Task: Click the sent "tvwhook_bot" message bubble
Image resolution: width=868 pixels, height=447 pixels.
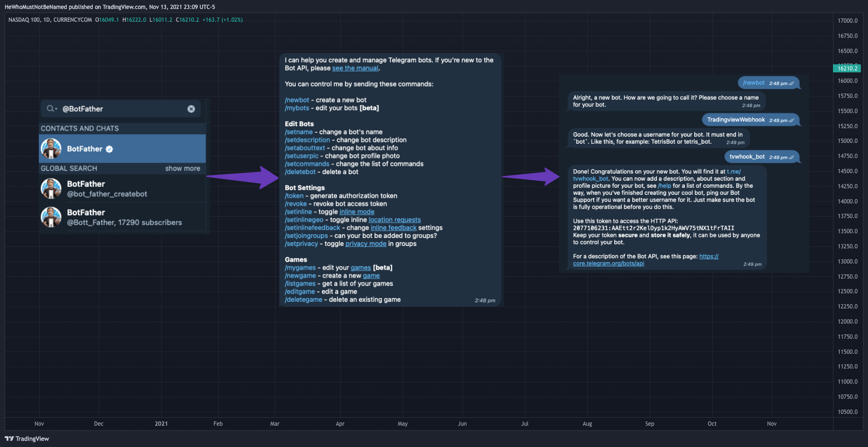Action: (x=762, y=157)
